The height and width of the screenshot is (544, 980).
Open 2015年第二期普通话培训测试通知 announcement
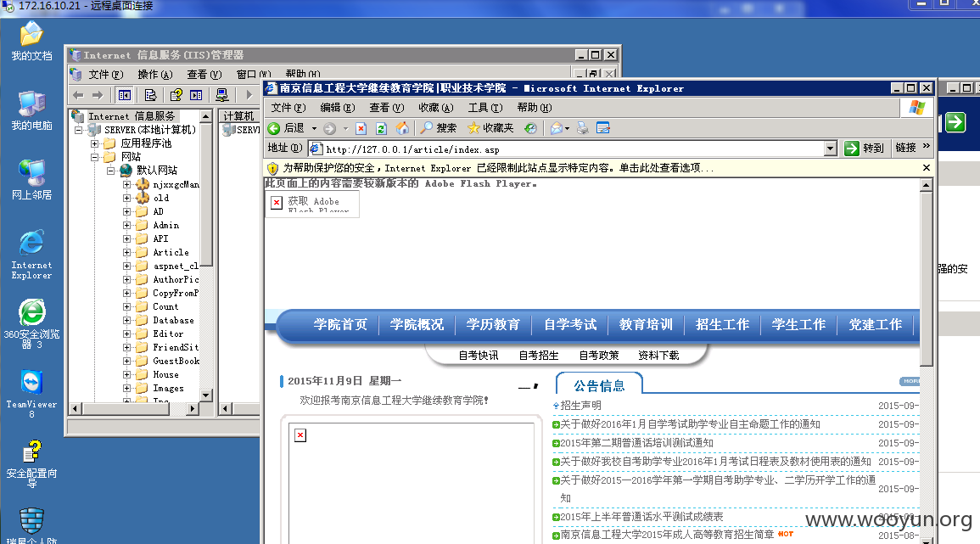(636, 443)
